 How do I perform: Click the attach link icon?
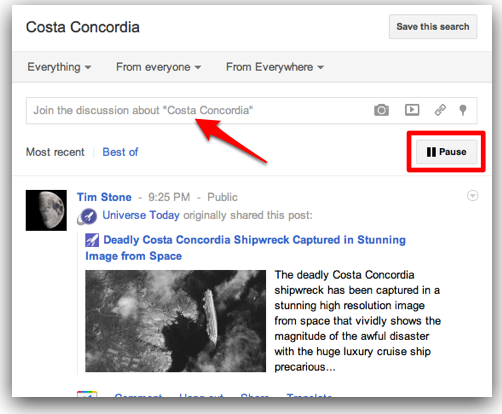point(440,110)
